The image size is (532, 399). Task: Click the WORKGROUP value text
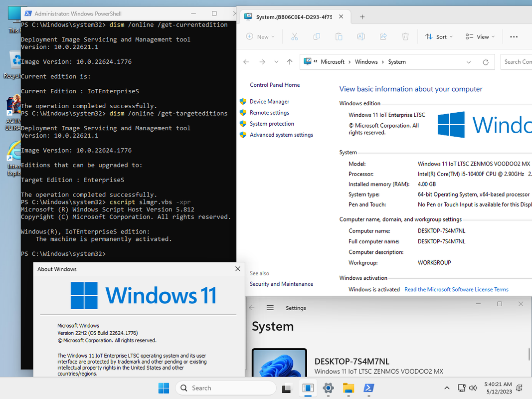[434, 263]
